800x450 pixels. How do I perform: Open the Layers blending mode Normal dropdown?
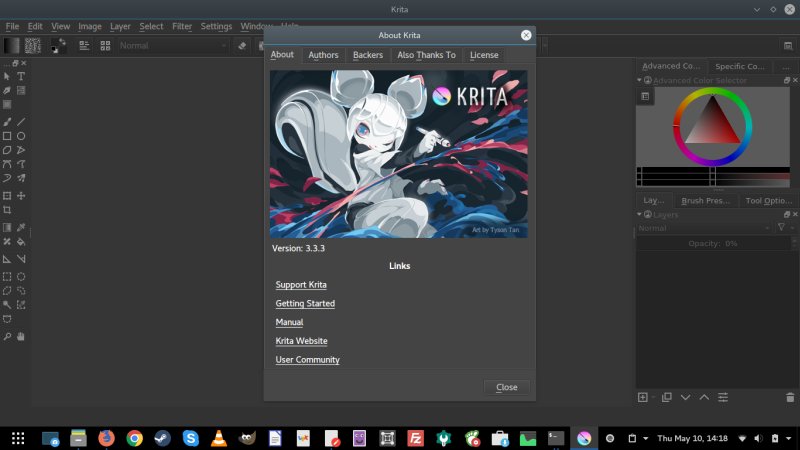point(704,228)
